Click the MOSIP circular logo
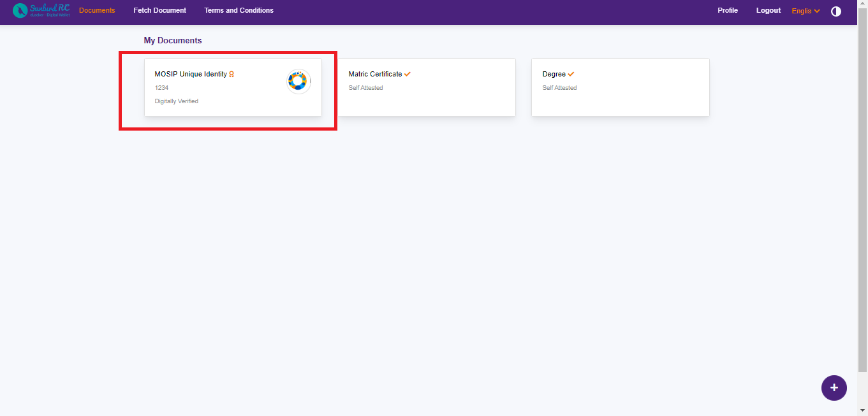 [x=298, y=81]
